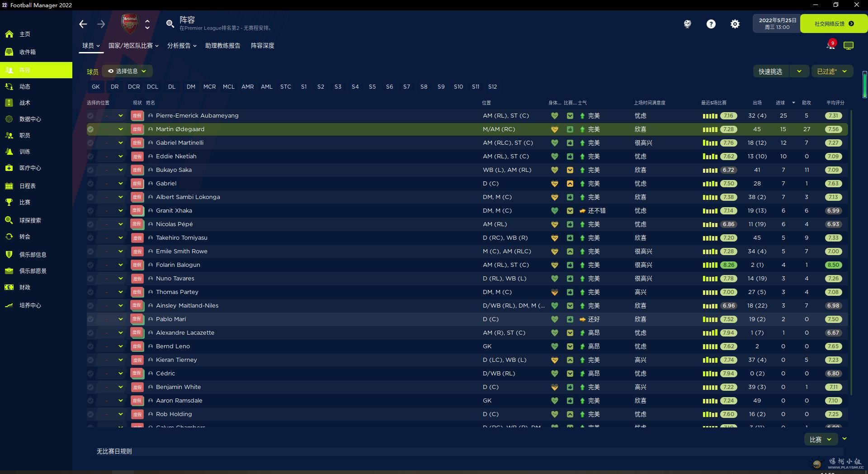Open the 比赛 dropdown at bottom right

[821, 439]
